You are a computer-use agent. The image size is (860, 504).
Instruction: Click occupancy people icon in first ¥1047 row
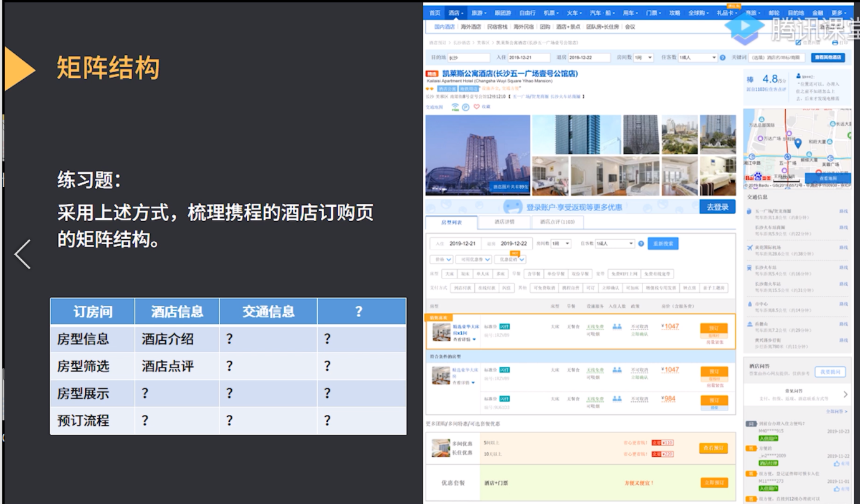[x=617, y=326]
